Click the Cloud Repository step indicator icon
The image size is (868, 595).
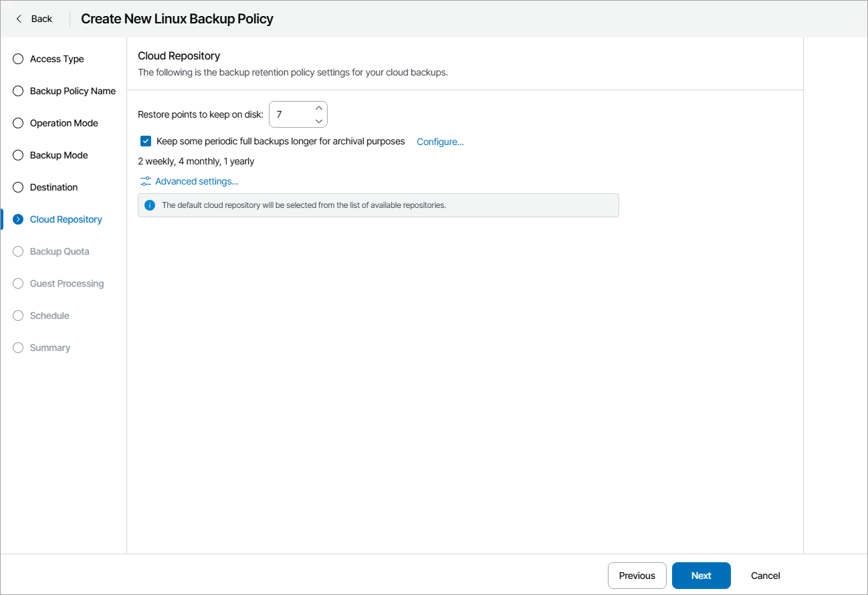pyautogui.click(x=18, y=219)
